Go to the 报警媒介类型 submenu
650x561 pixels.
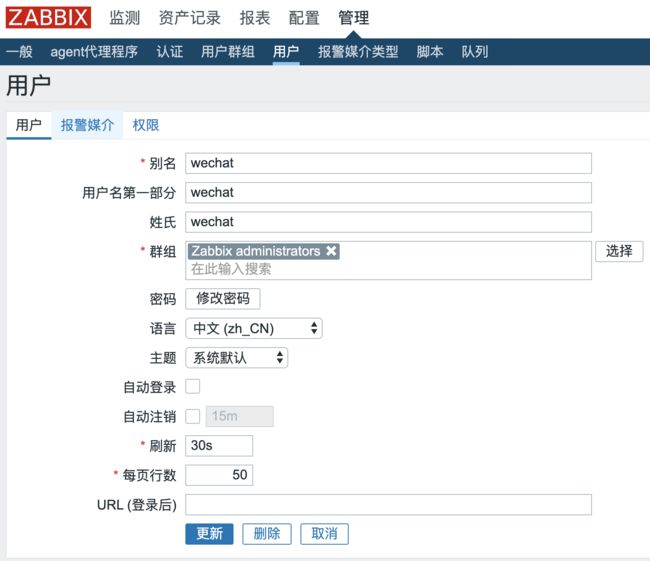tap(358, 52)
